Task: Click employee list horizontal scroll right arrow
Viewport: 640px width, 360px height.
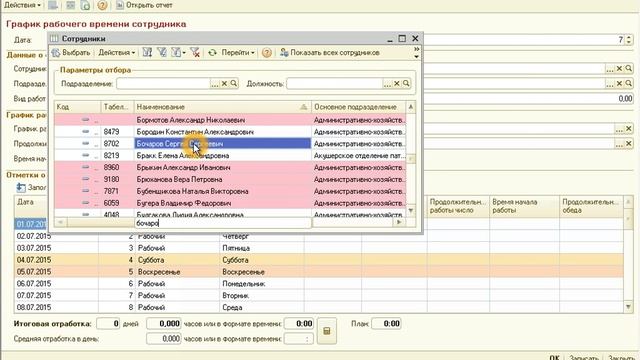Action: (x=399, y=222)
